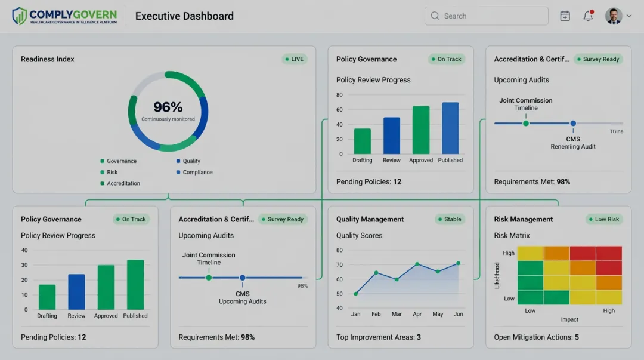The image size is (644, 360).
Task: Click the Jun data point on Quality Scores
Action: (x=458, y=263)
